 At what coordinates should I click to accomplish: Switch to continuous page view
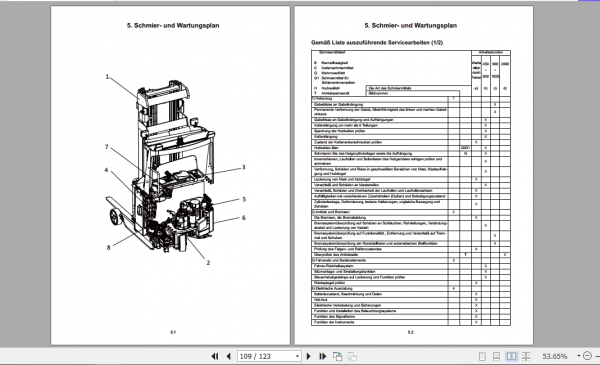(496, 356)
